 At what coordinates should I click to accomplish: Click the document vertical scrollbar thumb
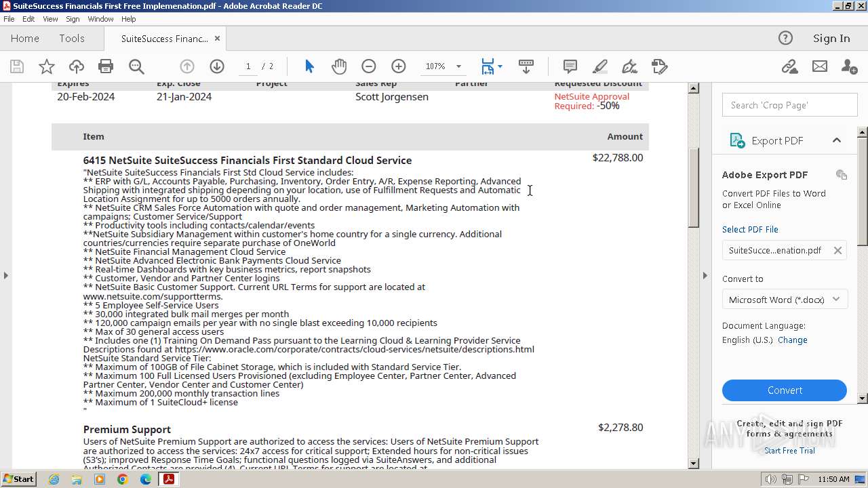click(694, 187)
